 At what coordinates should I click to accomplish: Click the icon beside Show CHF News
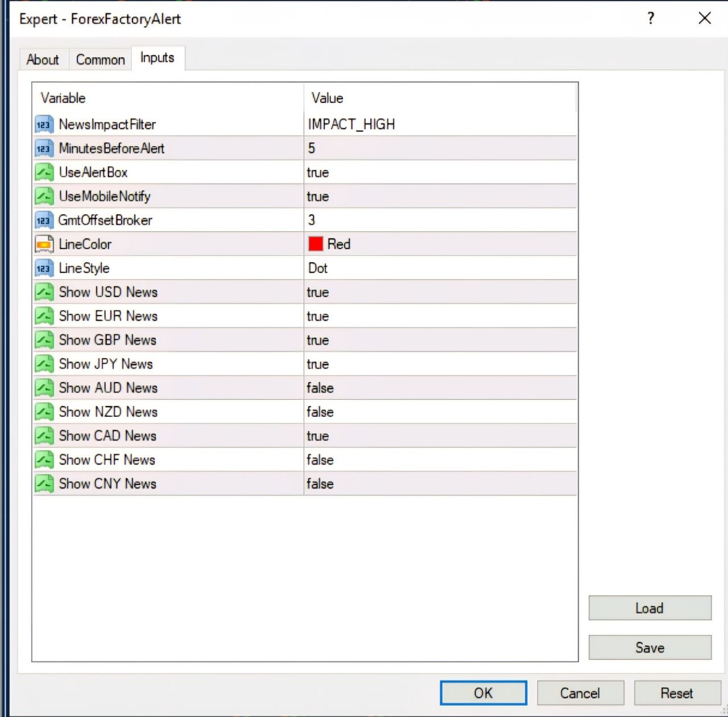44,459
